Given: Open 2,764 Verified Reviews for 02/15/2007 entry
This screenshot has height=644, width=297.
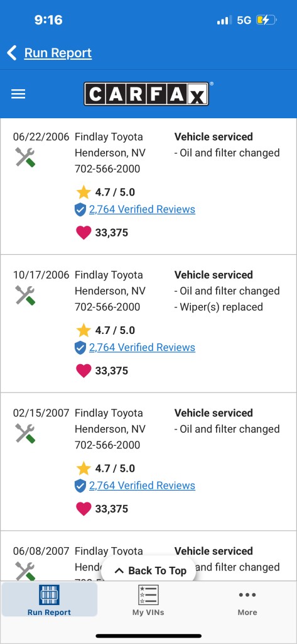Looking at the screenshot, I should (x=142, y=486).
